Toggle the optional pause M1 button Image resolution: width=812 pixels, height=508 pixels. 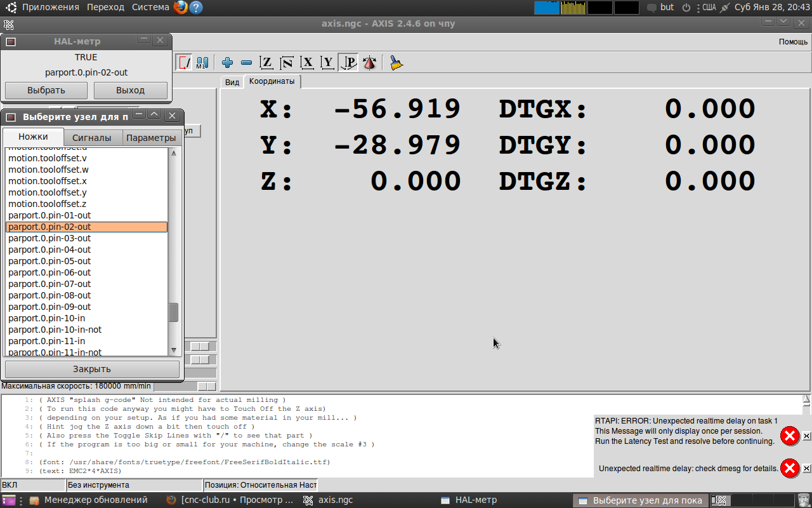[202, 63]
